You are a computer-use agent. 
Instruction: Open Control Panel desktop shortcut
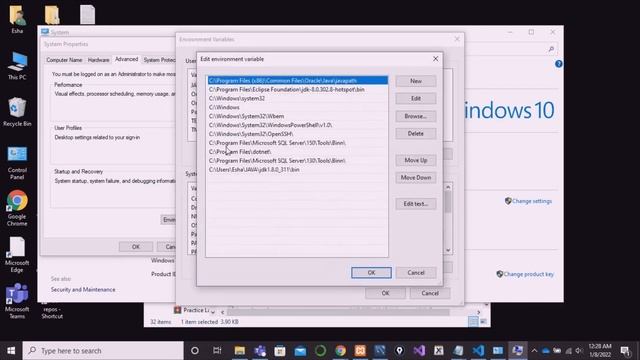17,163
